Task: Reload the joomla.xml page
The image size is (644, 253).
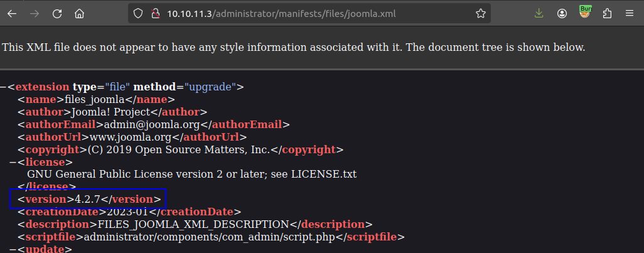Action: pyautogui.click(x=57, y=13)
